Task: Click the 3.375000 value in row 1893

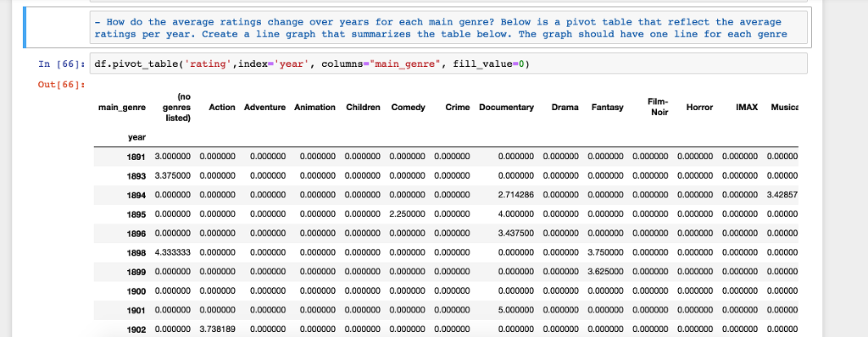Action: pos(173,176)
